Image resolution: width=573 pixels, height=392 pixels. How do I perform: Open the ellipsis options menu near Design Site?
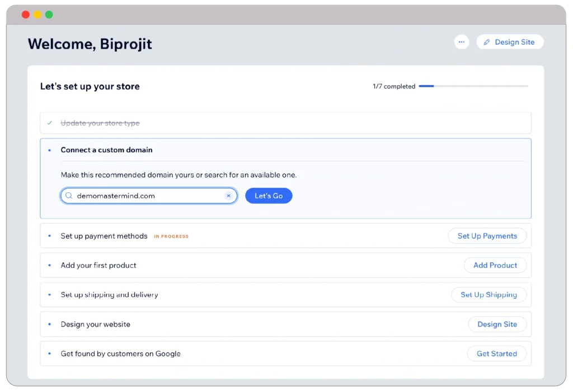[461, 41]
